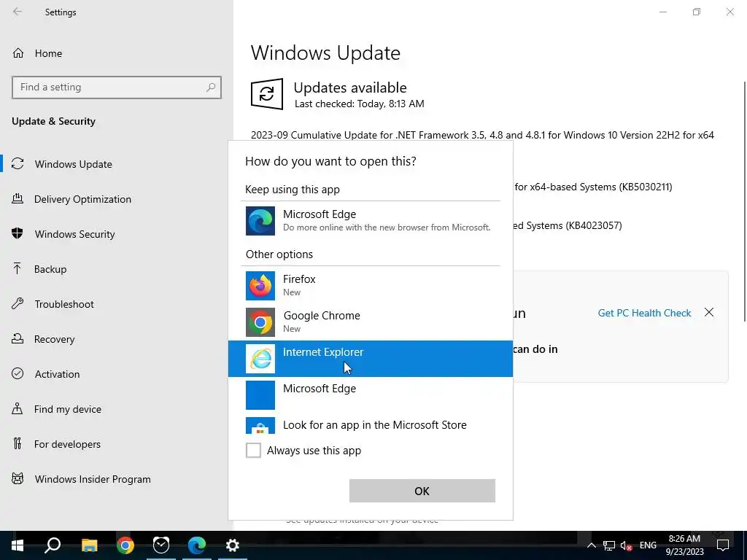Click the Windows Update sync icon in sidebar
This screenshot has width=747, height=560.
18,164
